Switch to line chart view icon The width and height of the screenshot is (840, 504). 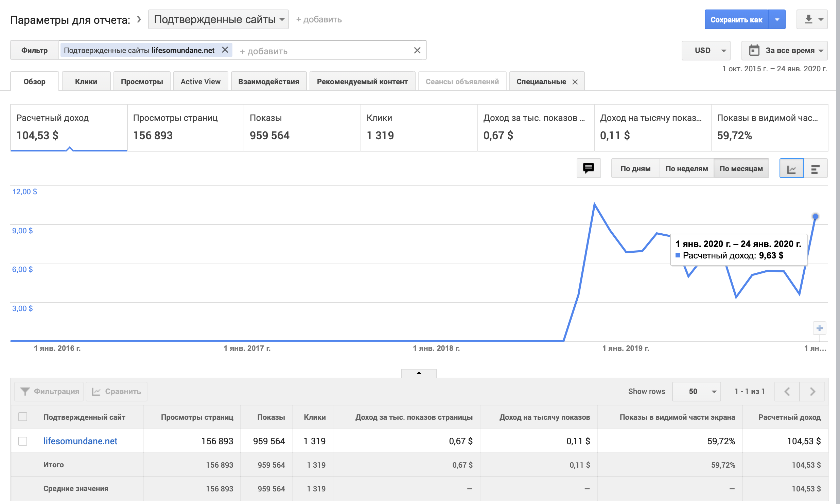coord(791,168)
